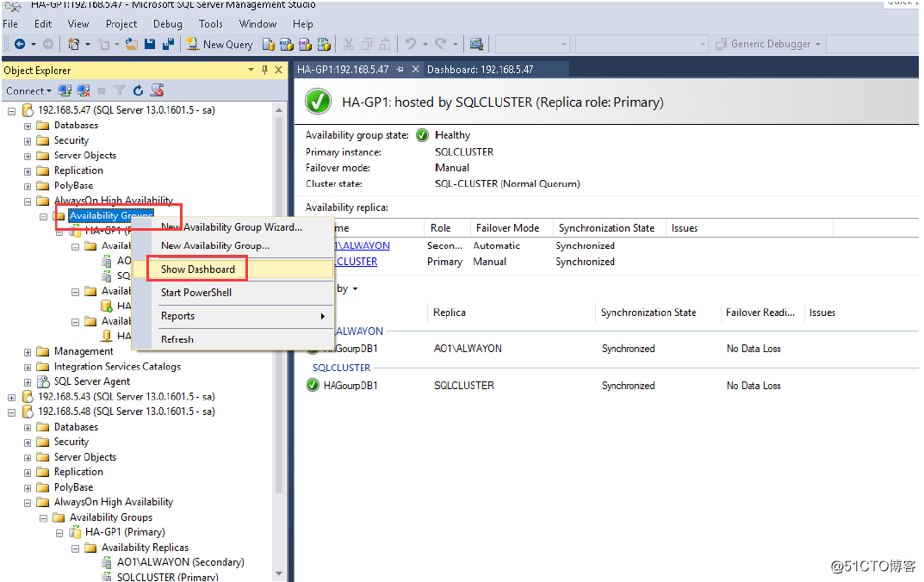Click Connect Object Explorer icon
Viewport: 924px width, 582px height.
pyautogui.click(x=65, y=90)
